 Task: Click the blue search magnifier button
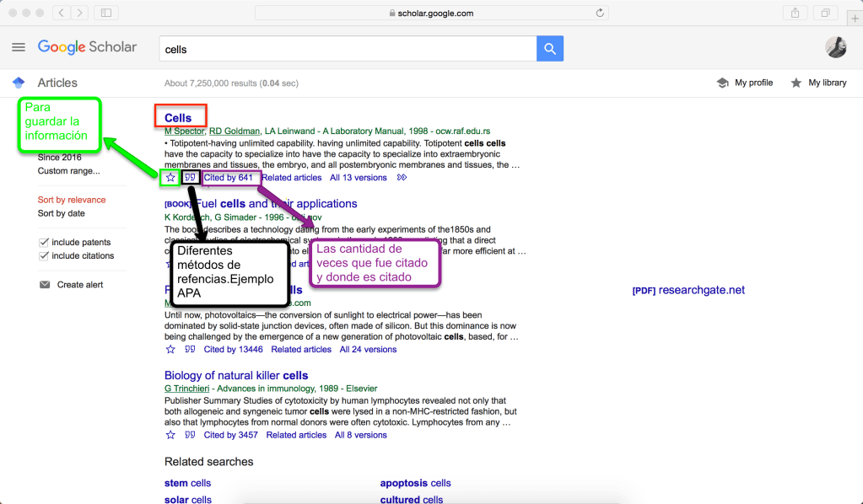coord(549,49)
